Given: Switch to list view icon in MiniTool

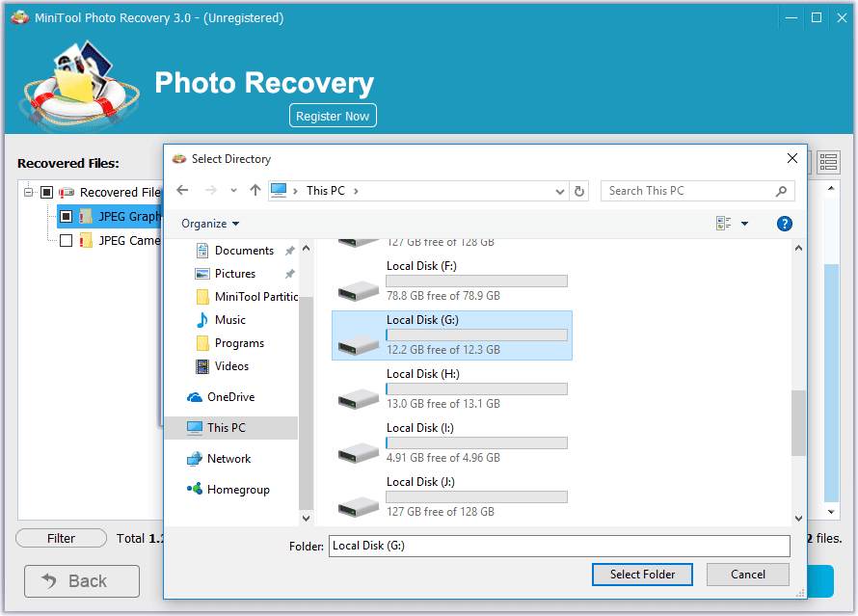Looking at the screenshot, I should 828,163.
